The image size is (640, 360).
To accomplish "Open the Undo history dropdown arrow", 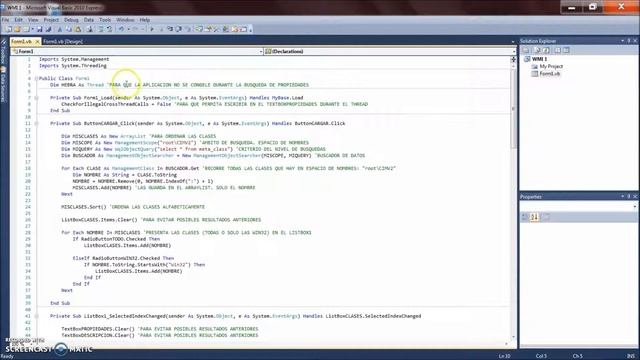I will click(129, 29).
